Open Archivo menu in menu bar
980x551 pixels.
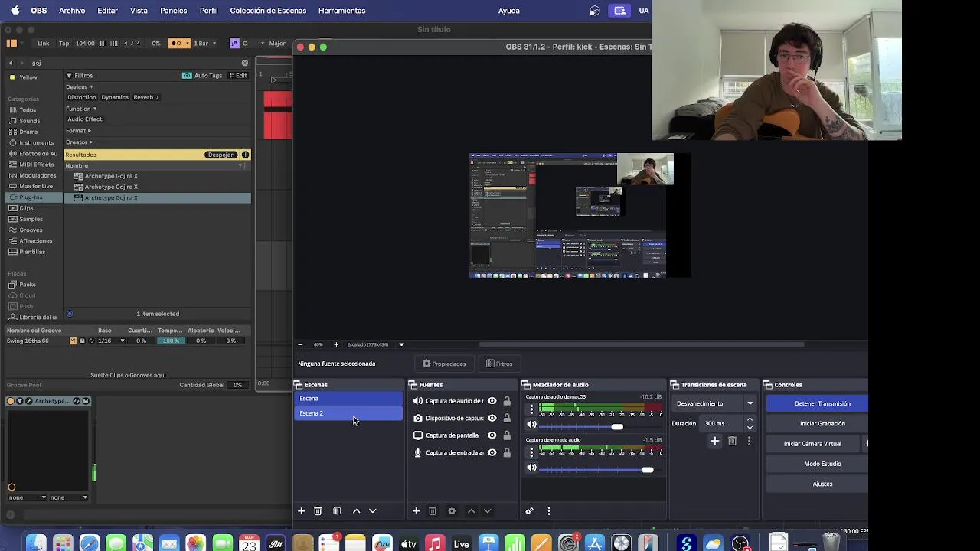coord(72,11)
